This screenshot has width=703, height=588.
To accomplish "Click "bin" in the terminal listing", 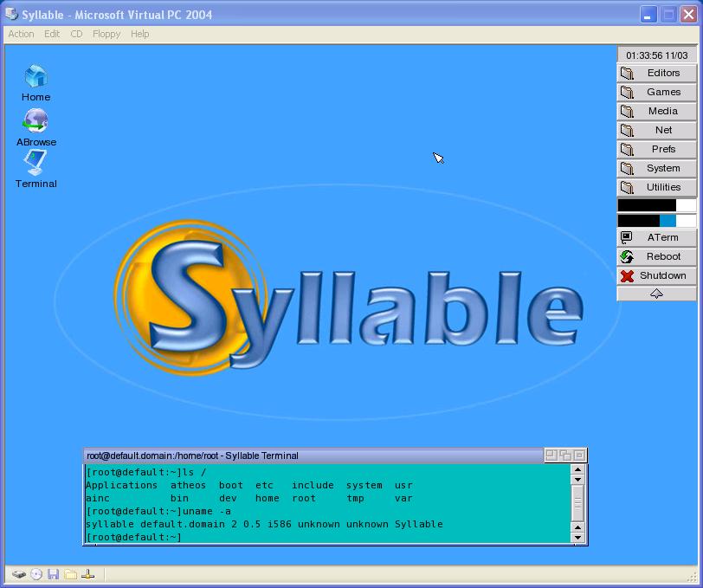I will [x=179, y=498].
